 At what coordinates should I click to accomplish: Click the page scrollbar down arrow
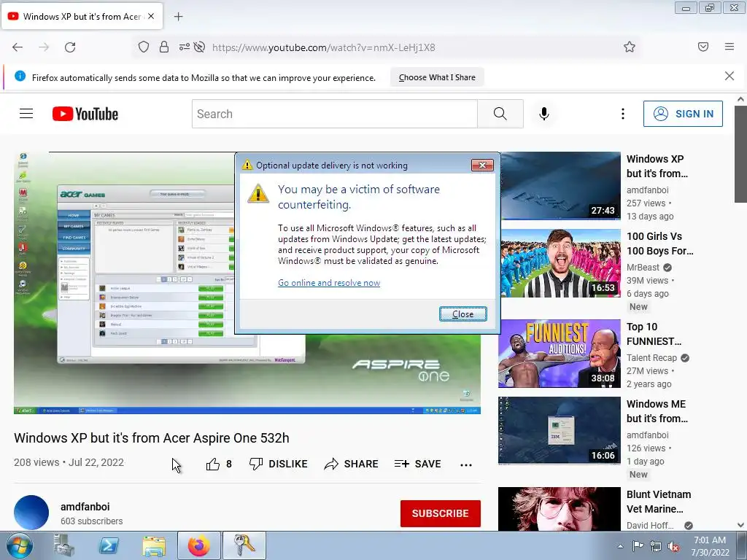(740, 525)
